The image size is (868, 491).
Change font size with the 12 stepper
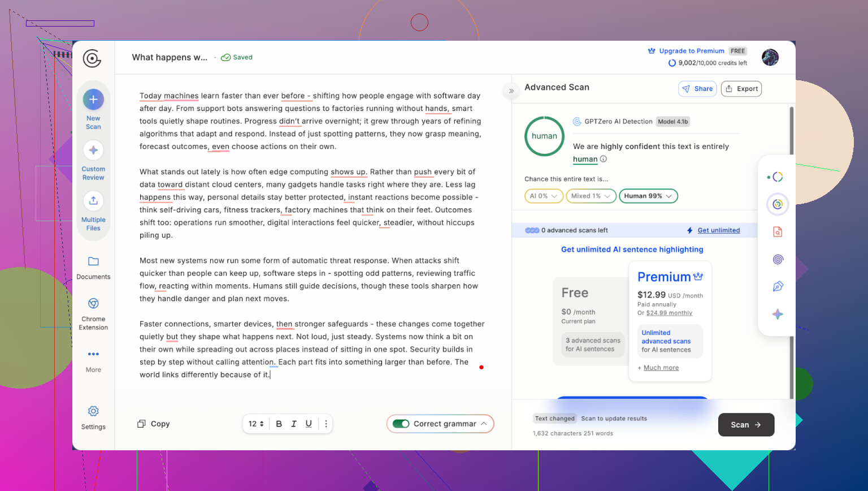point(257,424)
